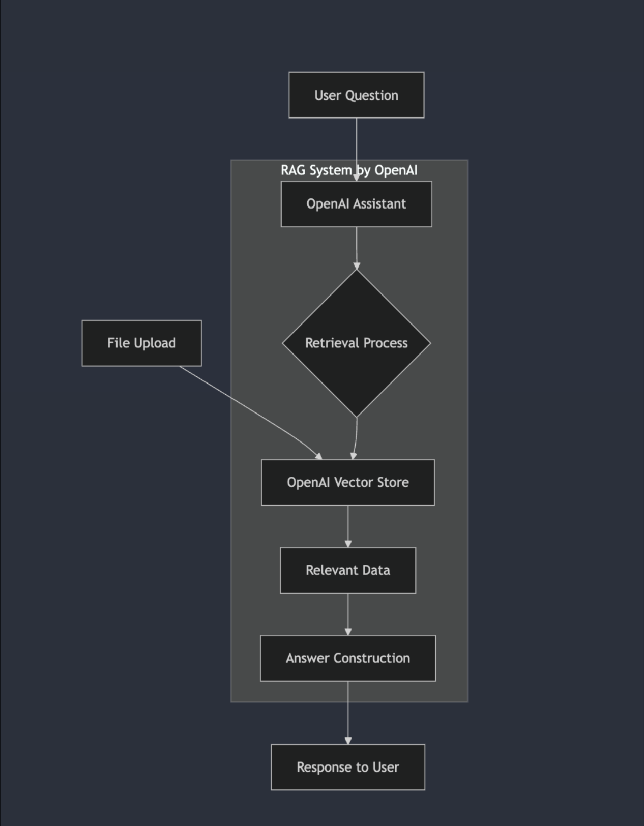Click the Retrieval Process diamond
644x826 pixels.
click(356, 343)
